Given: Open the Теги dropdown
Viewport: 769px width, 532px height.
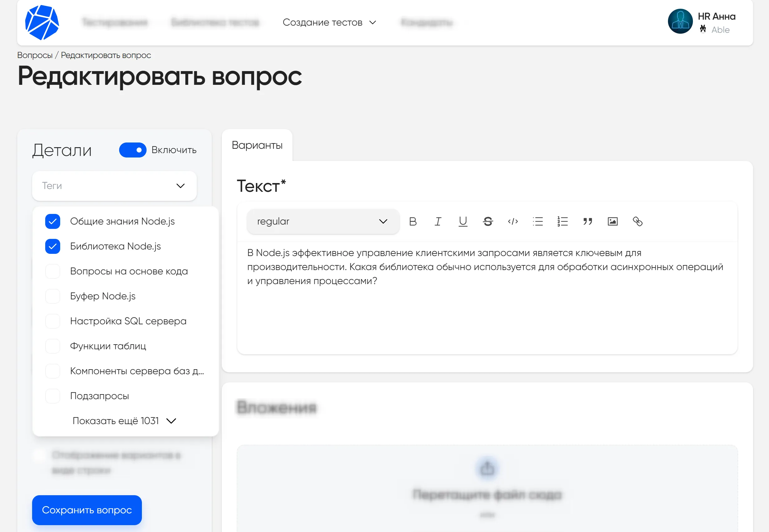Looking at the screenshot, I should (114, 186).
